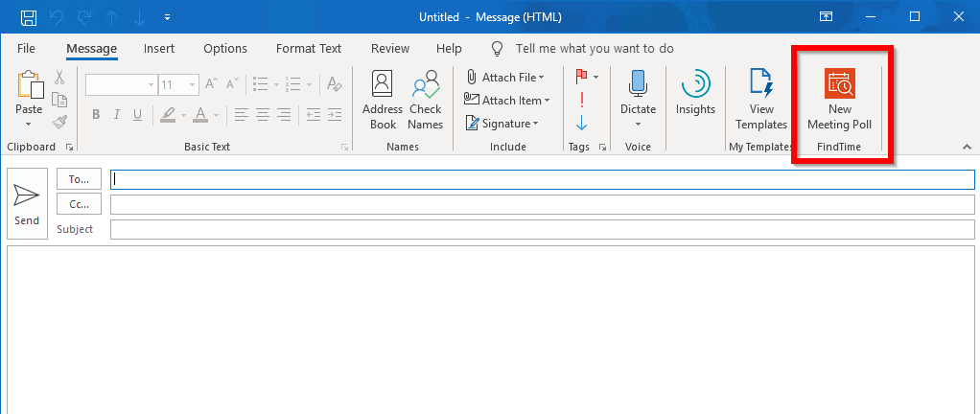Click the Check Names icon
Screen dimensions: 980x414
425,100
